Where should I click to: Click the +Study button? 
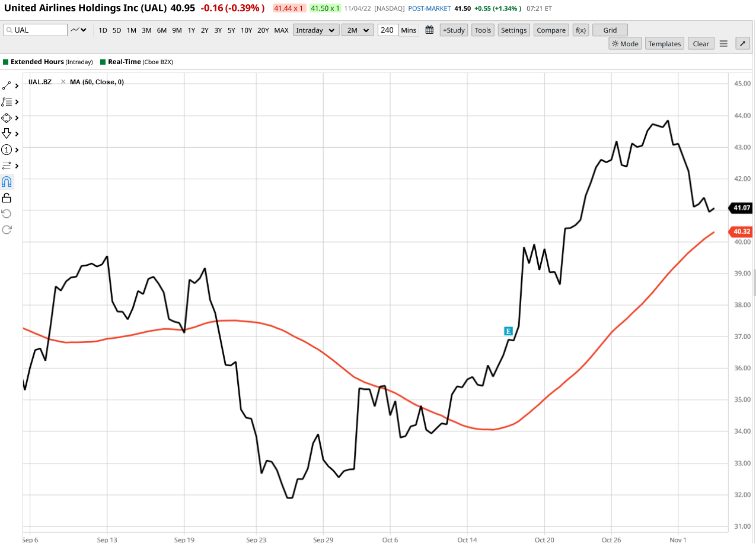click(454, 30)
